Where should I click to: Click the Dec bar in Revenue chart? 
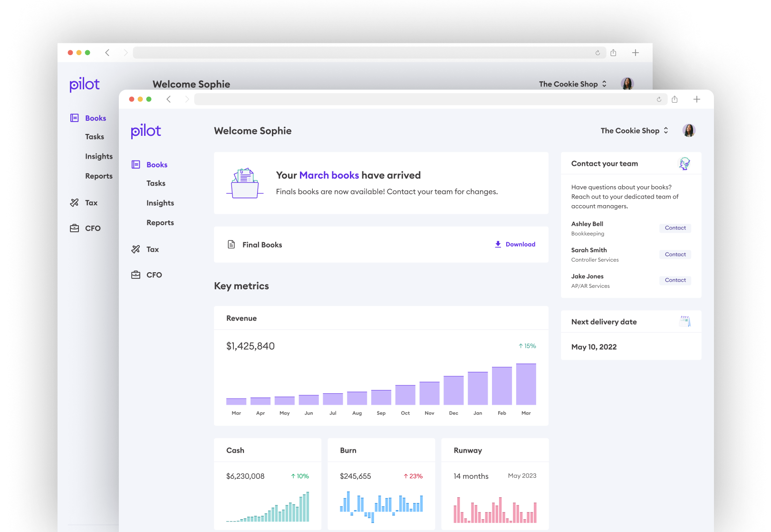pyautogui.click(x=453, y=390)
